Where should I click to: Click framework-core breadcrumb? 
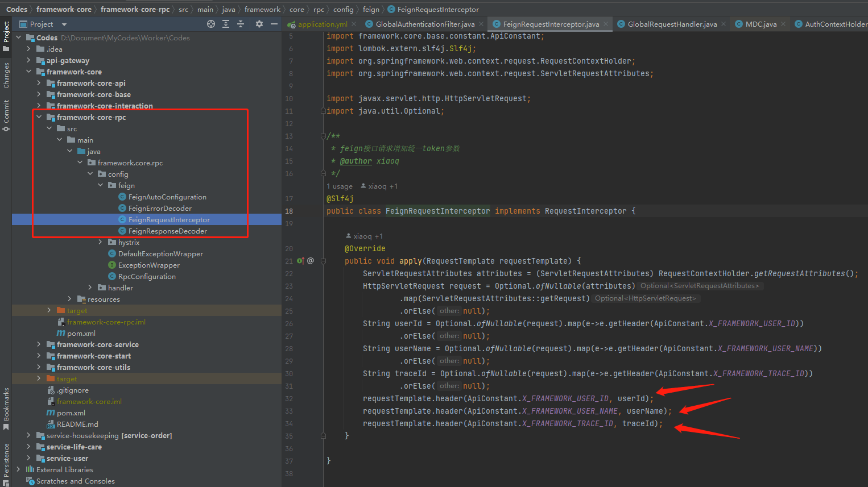coord(64,9)
